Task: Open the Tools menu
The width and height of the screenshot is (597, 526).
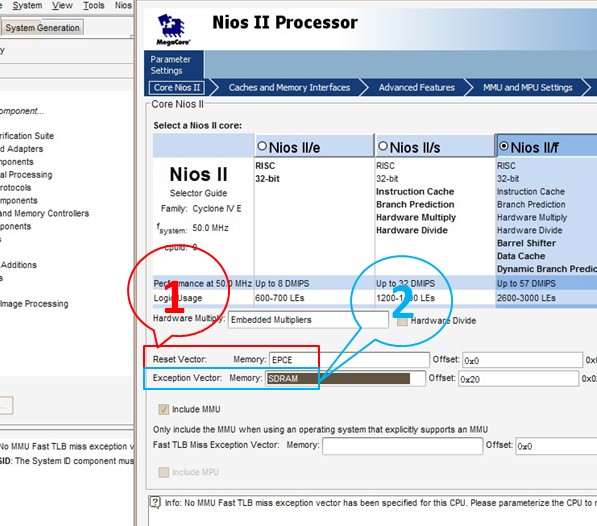Action: pyautogui.click(x=94, y=6)
